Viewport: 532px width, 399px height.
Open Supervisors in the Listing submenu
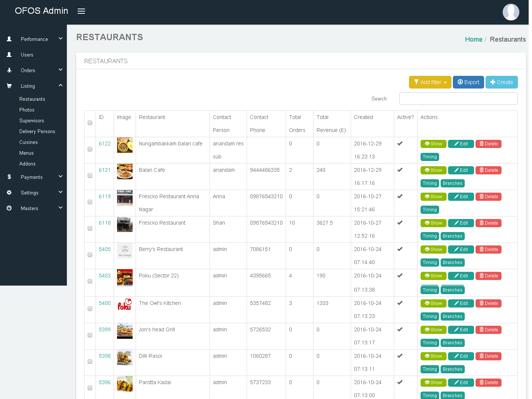tap(32, 121)
